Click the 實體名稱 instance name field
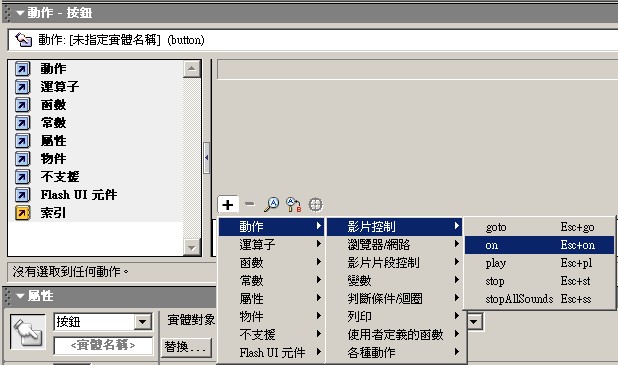 tap(103, 345)
